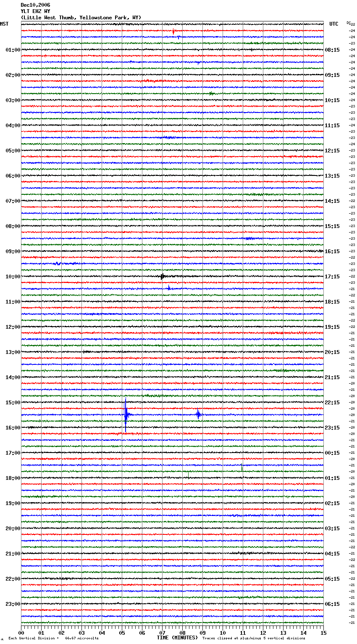Select the 13:00 MST row label
Viewport: 357px width, 644px height.
(13, 352)
